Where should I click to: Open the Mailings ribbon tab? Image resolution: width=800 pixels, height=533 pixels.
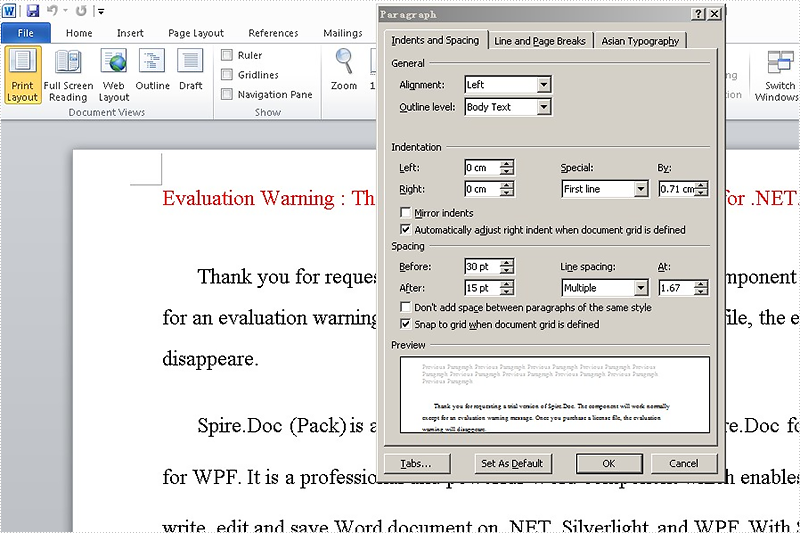(x=342, y=33)
